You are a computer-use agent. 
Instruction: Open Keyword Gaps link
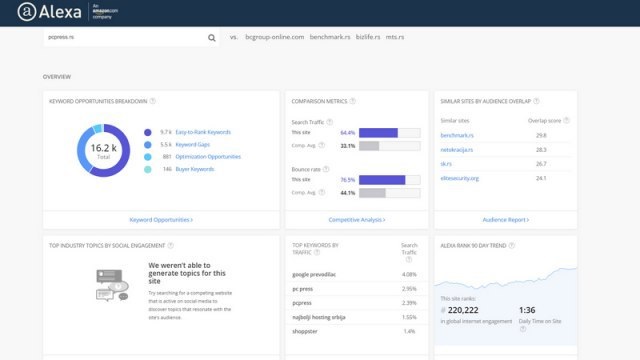coord(192,144)
